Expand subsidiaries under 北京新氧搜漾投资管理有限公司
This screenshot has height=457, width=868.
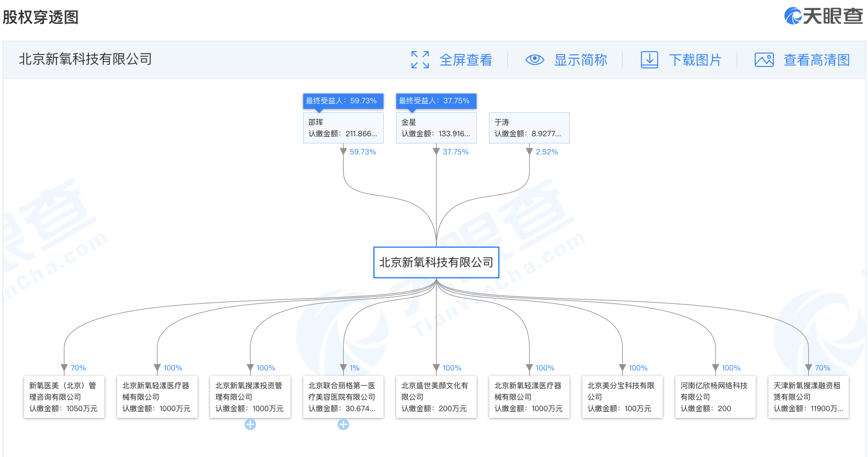point(250,424)
